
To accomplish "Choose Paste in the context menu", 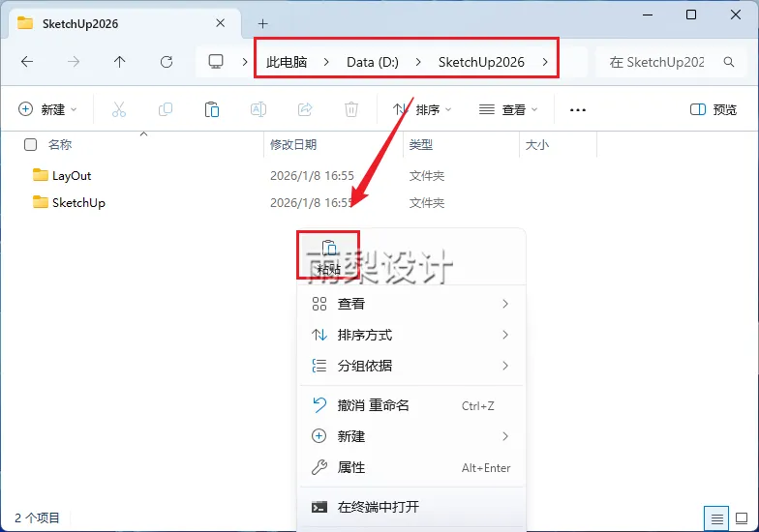I will (x=329, y=256).
